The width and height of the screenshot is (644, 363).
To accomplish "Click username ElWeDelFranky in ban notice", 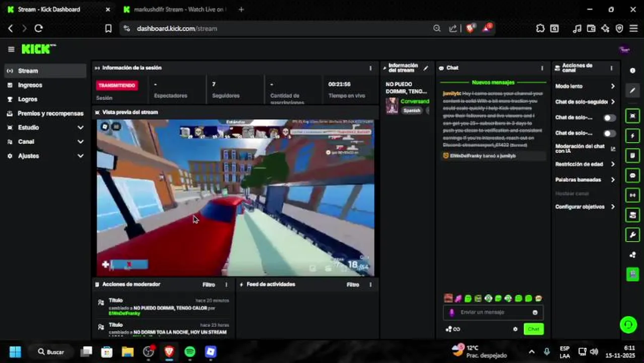I will pyautogui.click(x=465, y=156).
